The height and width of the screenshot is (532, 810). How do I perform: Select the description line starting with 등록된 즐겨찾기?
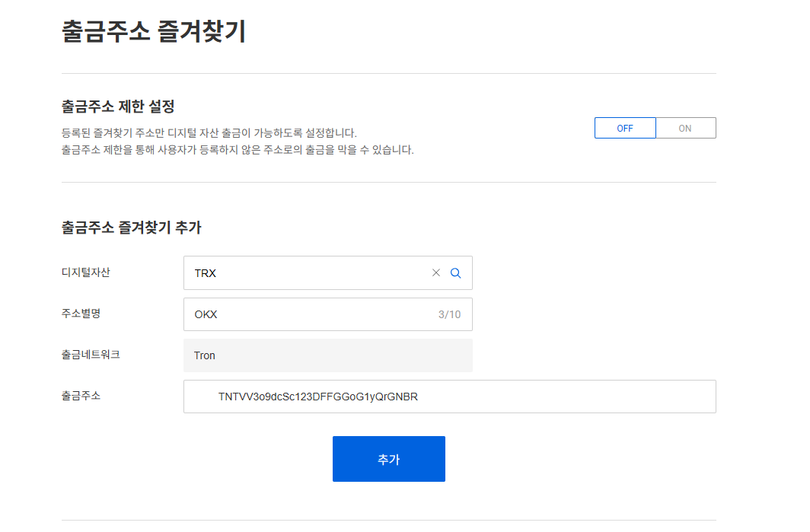coord(209,132)
